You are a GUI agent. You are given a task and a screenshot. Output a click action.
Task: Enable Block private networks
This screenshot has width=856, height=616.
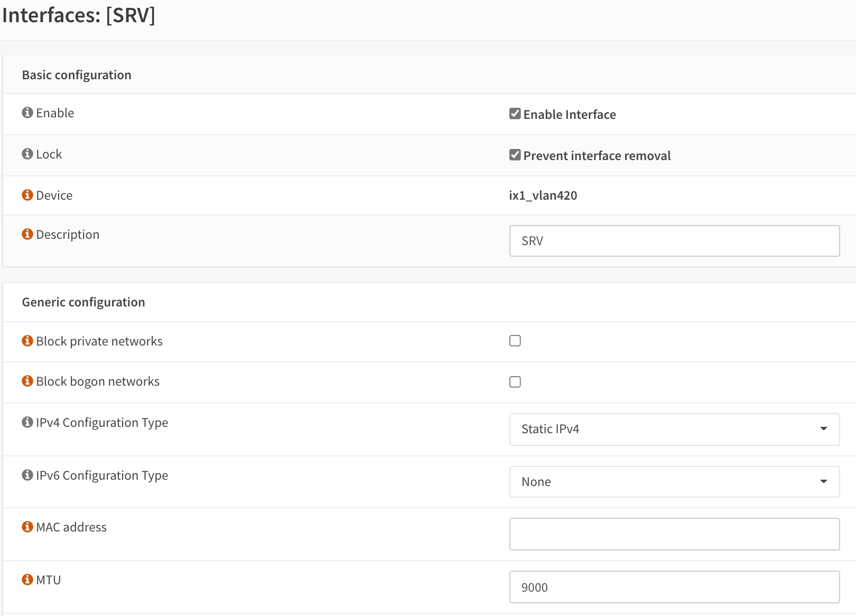coord(515,341)
